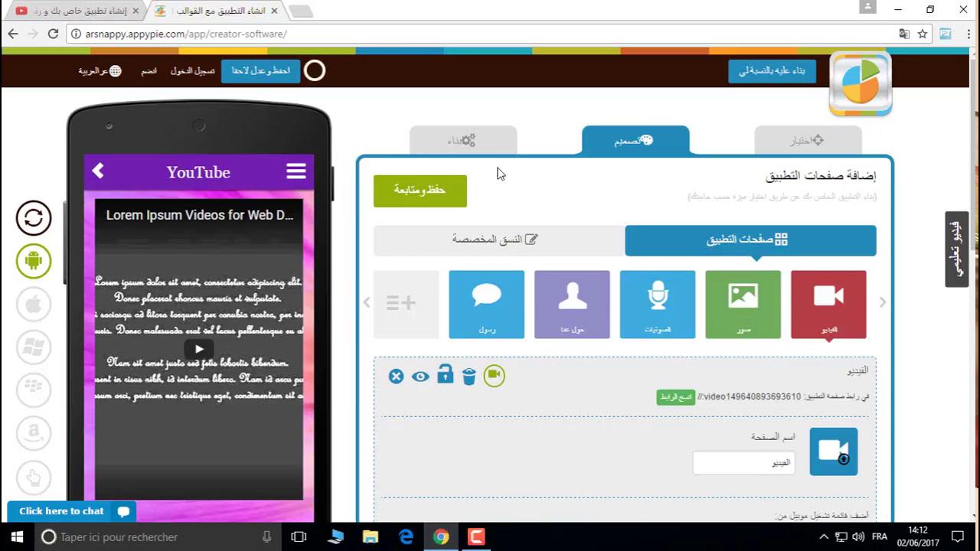Switch to the custom layouts tab
The image size is (980, 551).
tap(498, 240)
